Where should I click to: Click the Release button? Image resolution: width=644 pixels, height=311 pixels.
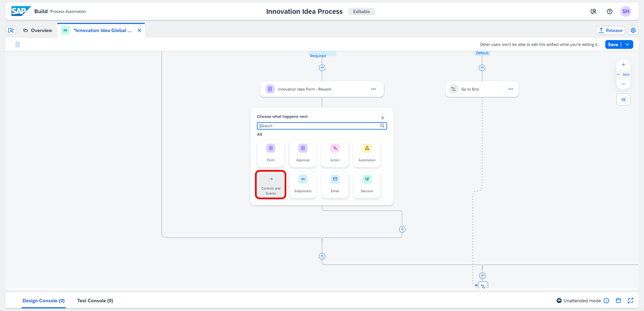click(x=610, y=30)
